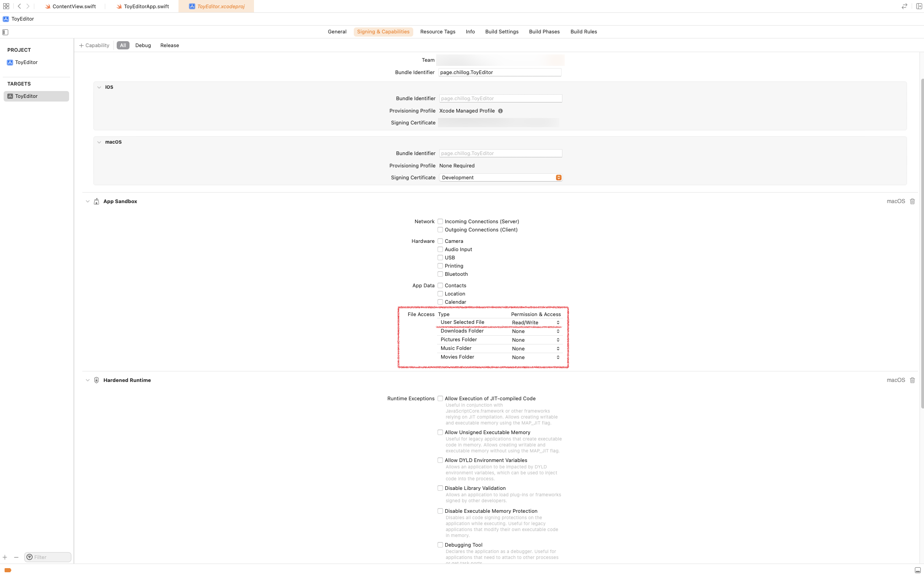Add editor on right icon
This screenshot has height=575, width=924.
click(x=919, y=6)
